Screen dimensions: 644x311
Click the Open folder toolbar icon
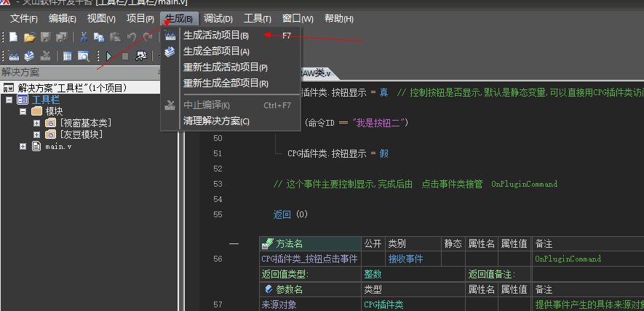29,37
